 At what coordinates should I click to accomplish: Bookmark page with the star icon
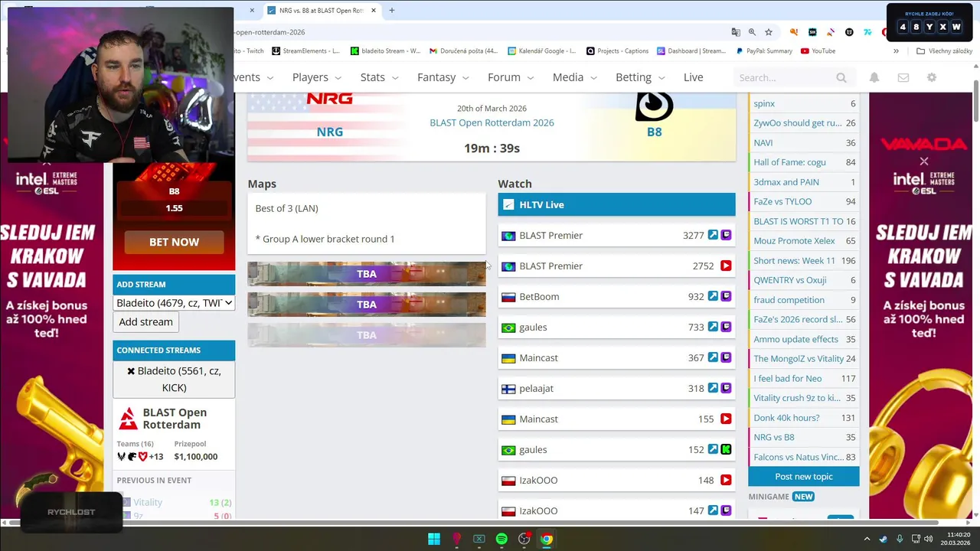coord(769,32)
